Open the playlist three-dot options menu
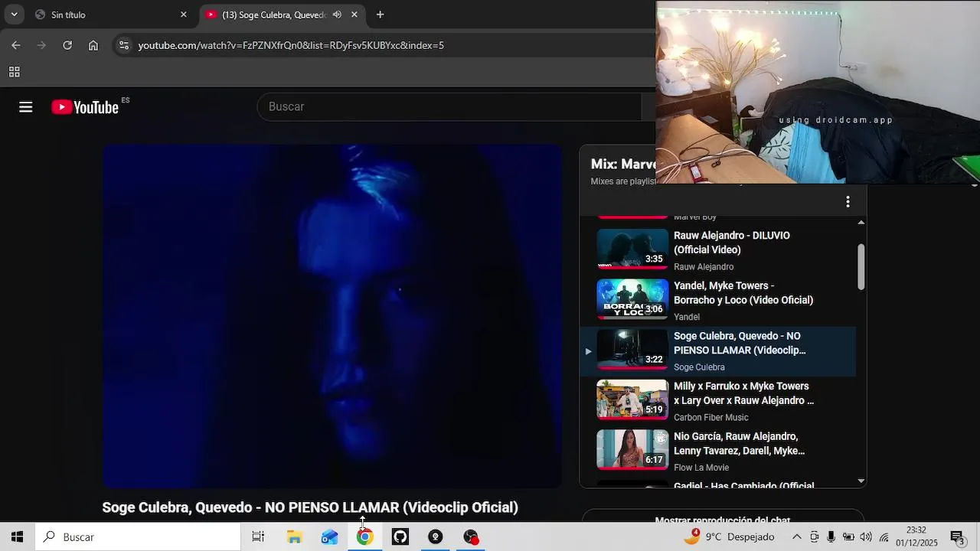The width and height of the screenshot is (980, 551). [848, 201]
